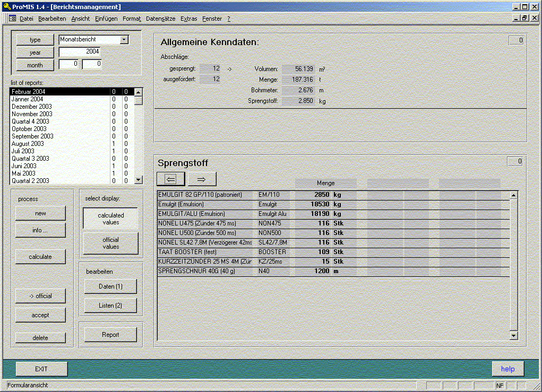Viewport: 542px width, 392px height.
Task: Delete report using the delete button
Action: pos(40,338)
